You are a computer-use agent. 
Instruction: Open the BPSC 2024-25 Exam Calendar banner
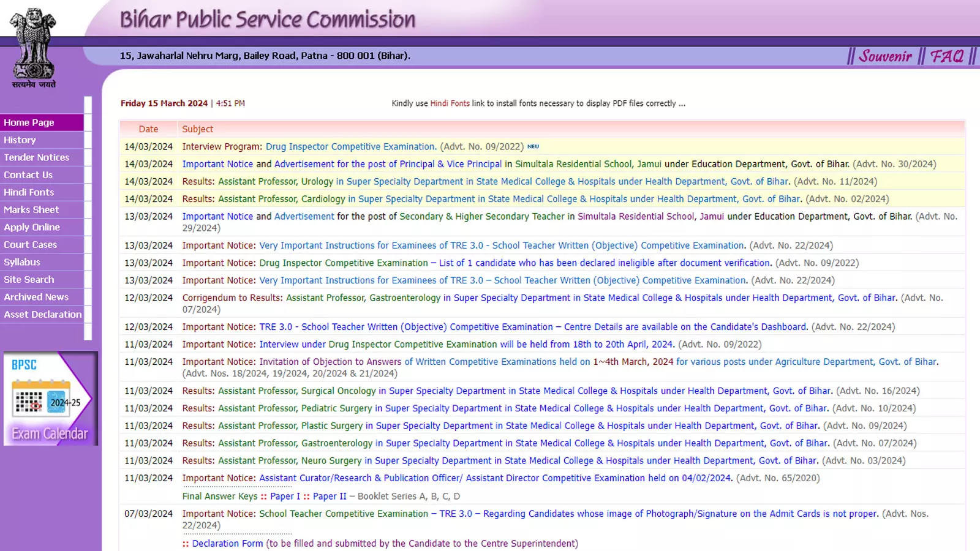click(50, 399)
